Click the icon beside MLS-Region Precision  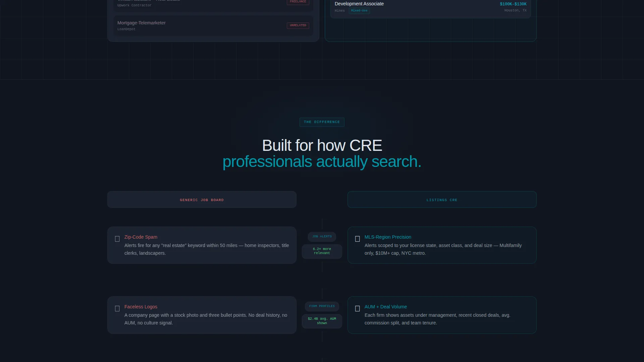[357, 239]
